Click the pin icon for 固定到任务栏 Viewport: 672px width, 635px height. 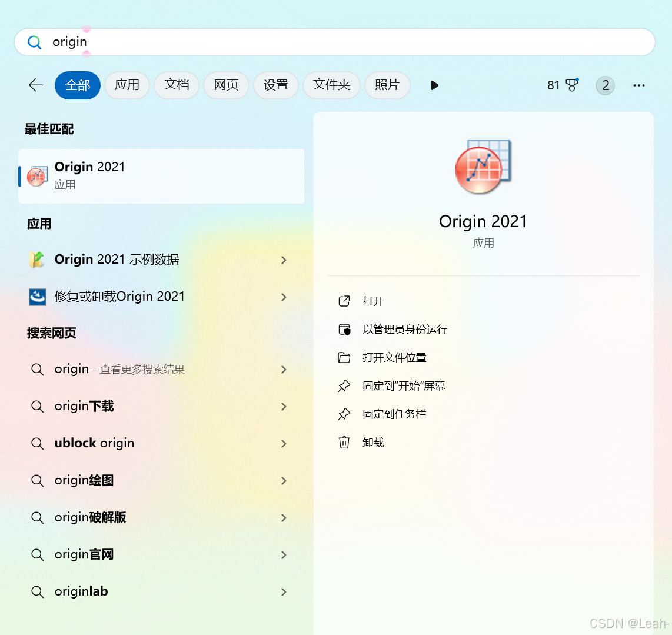click(344, 414)
